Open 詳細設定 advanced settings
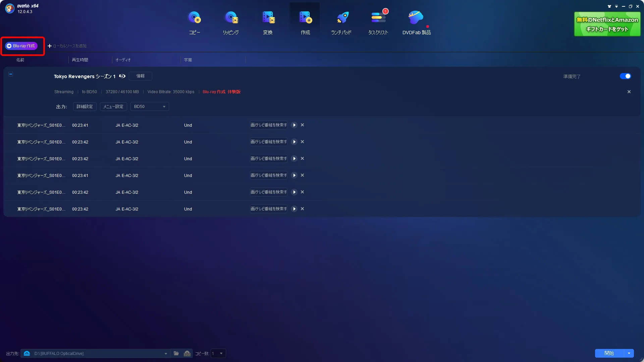This screenshot has width=644, height=362. pyautogui.click(x=85, y=107)
